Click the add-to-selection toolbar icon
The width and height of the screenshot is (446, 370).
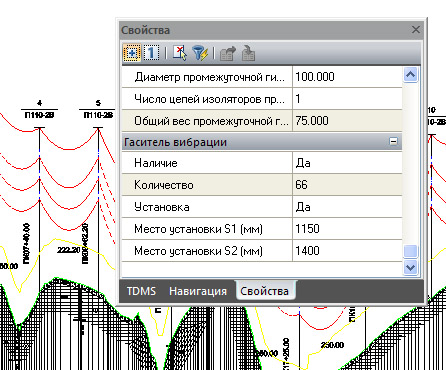point(132,53)
